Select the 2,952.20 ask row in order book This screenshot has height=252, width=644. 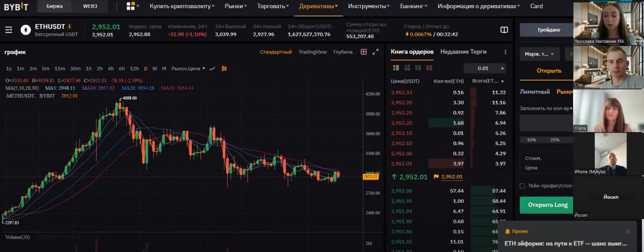[x=449, y=123]
